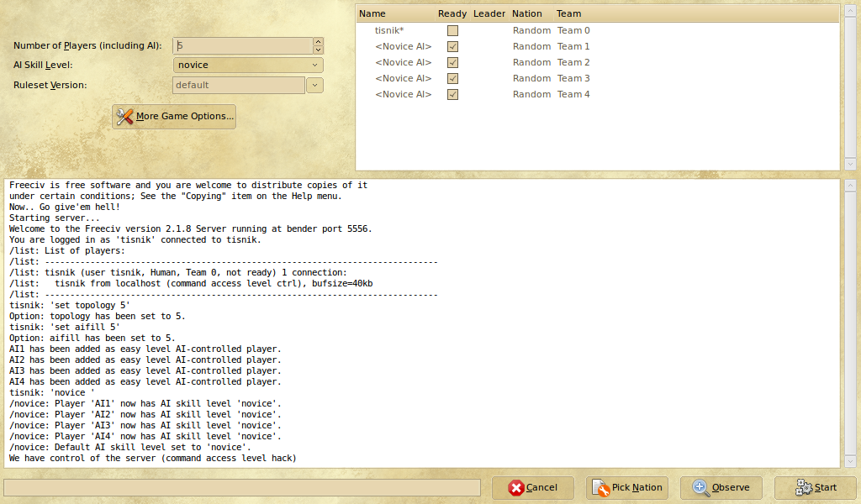The image size is (861, 504).
Task: Click the chat log scrollbar down arrow
Action: click(x=850, y=462)
